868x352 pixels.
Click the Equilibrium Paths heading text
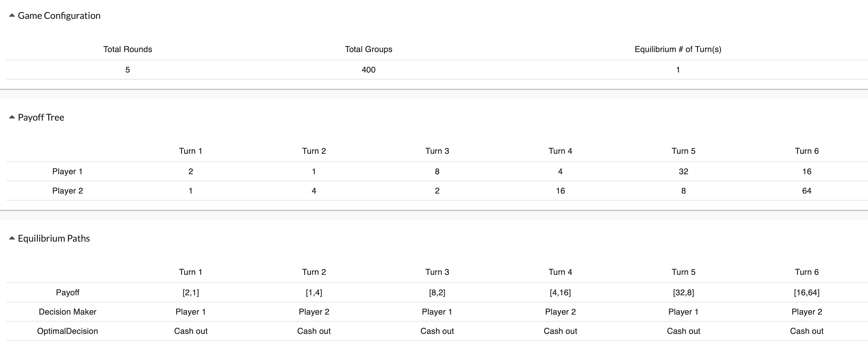click(54, 239)
